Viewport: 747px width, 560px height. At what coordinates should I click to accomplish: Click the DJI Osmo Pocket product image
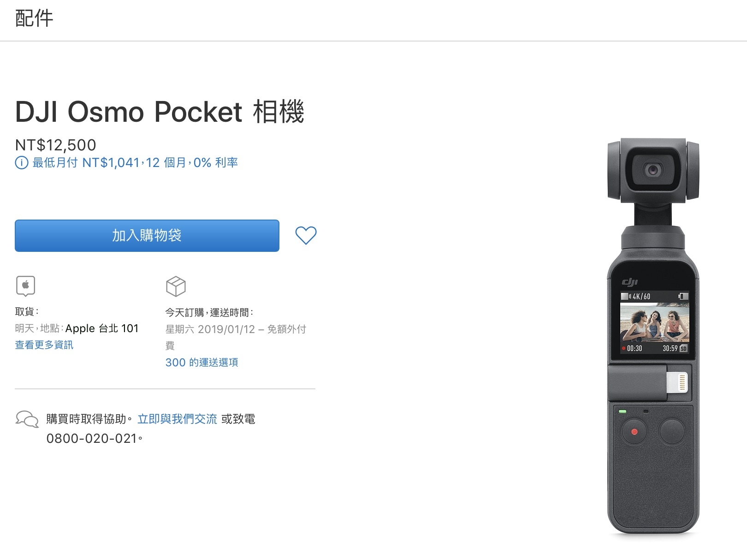pyautogui.click(x=653, y=337)
